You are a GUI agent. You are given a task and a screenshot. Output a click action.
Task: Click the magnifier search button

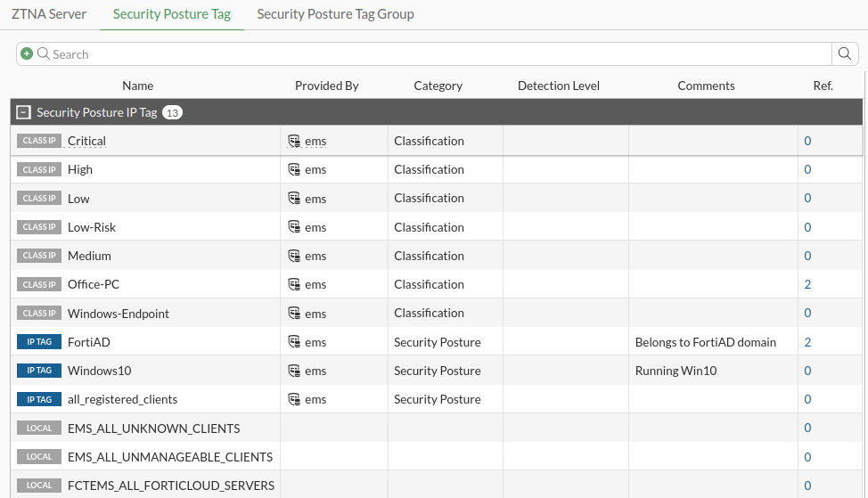(845, 54)
